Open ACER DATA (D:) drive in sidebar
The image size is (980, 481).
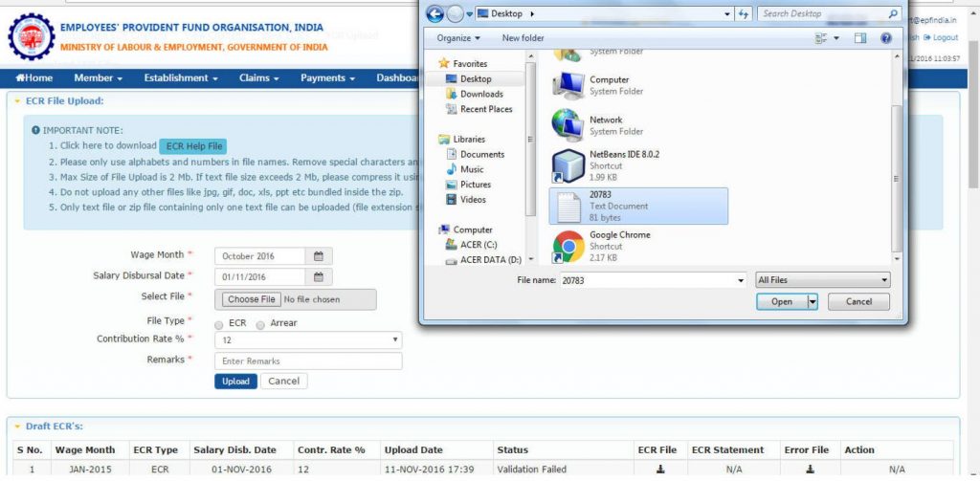pos(483,259)
